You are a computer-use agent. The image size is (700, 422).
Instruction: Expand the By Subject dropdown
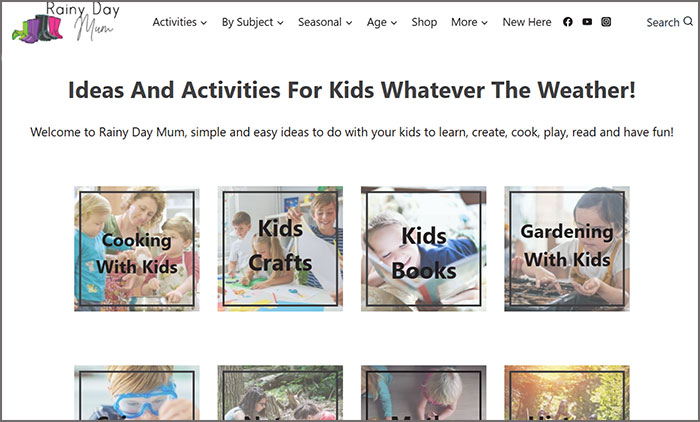(x=252, y=22)
